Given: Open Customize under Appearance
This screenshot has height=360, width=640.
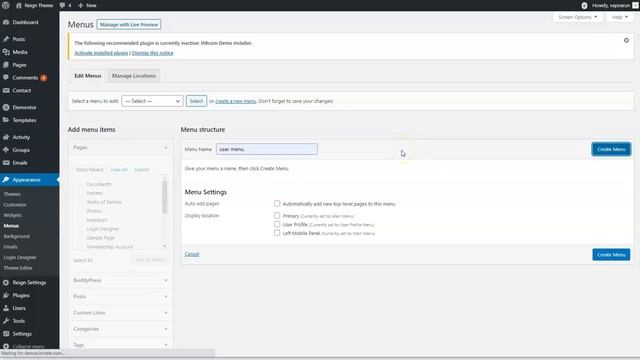Looking at the screenshot, I should pyautogui.click(x=15, y=204).
